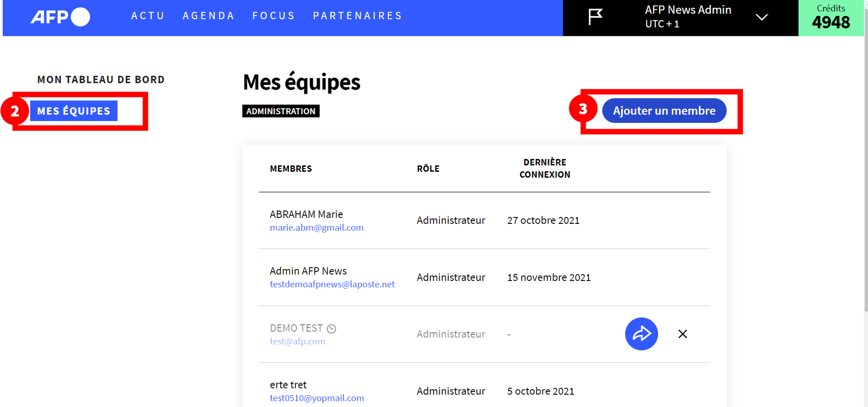Click the ADMINISTRATION badge under Mes équipes

281,111
